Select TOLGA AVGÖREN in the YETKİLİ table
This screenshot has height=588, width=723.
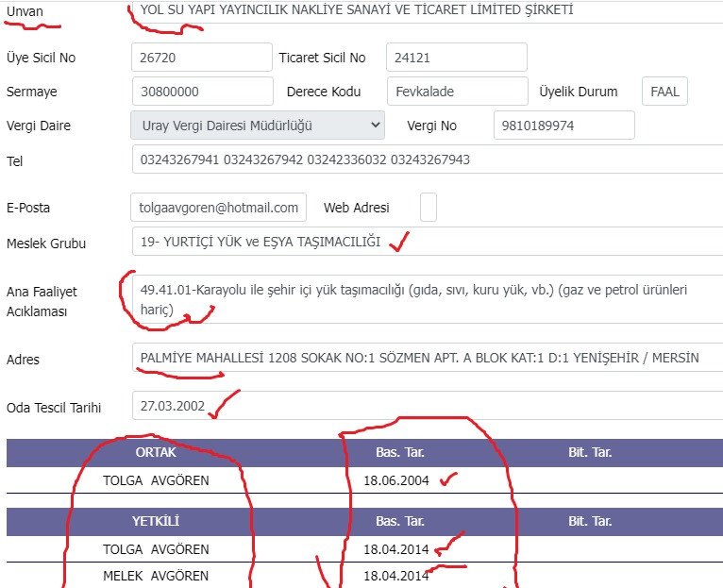(x=156, y=549)
